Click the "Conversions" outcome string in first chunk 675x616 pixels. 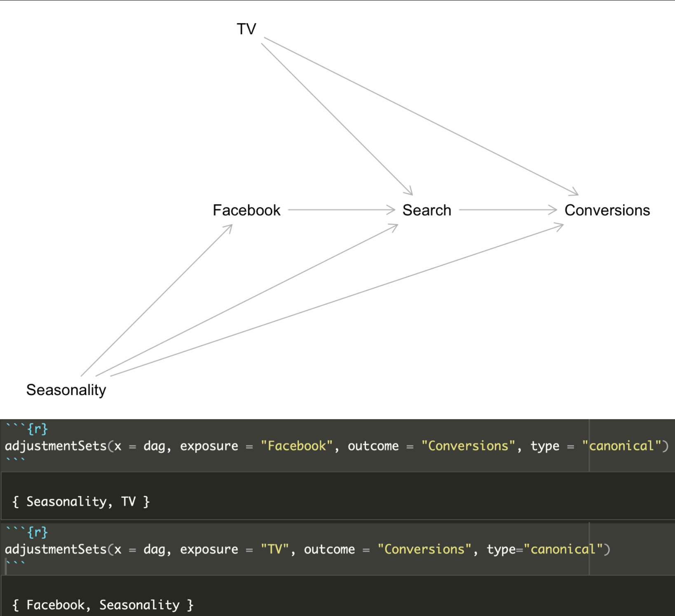(x=468, y=446)
